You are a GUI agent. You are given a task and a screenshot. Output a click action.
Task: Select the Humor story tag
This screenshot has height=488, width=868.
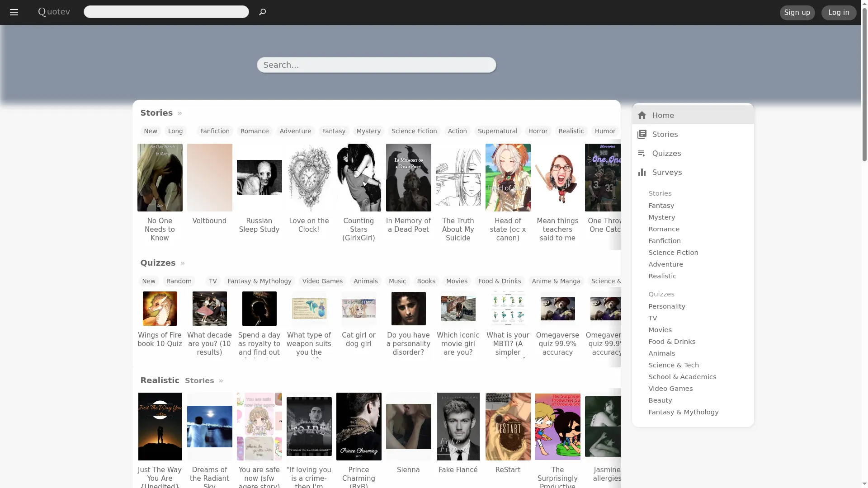(605, 131)
